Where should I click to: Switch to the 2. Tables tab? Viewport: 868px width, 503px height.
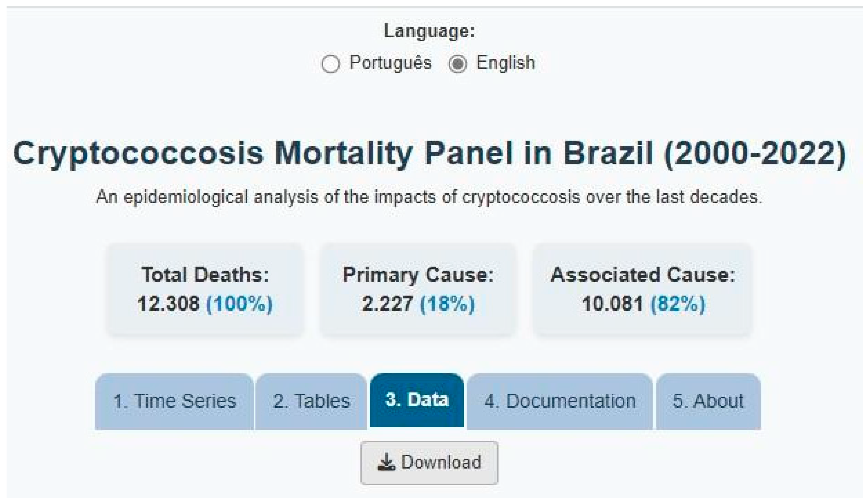click(x=311, y=401)
